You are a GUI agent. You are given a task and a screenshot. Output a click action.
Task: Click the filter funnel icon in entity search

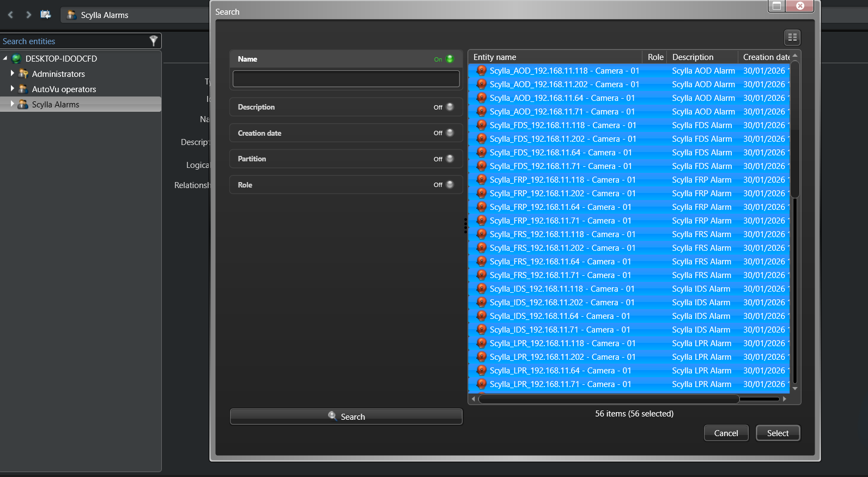point(153,41)
